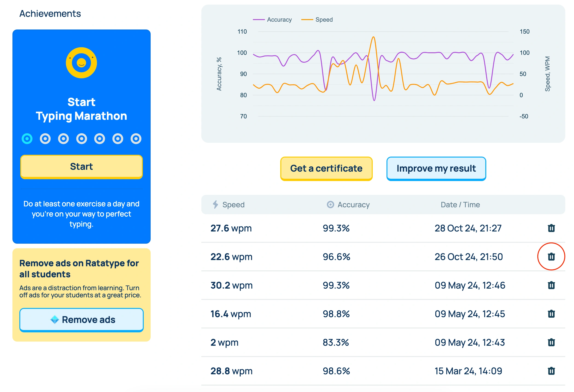
Task: Delete the 30.2 wpm record from 09 May
Action: point(551,285)
